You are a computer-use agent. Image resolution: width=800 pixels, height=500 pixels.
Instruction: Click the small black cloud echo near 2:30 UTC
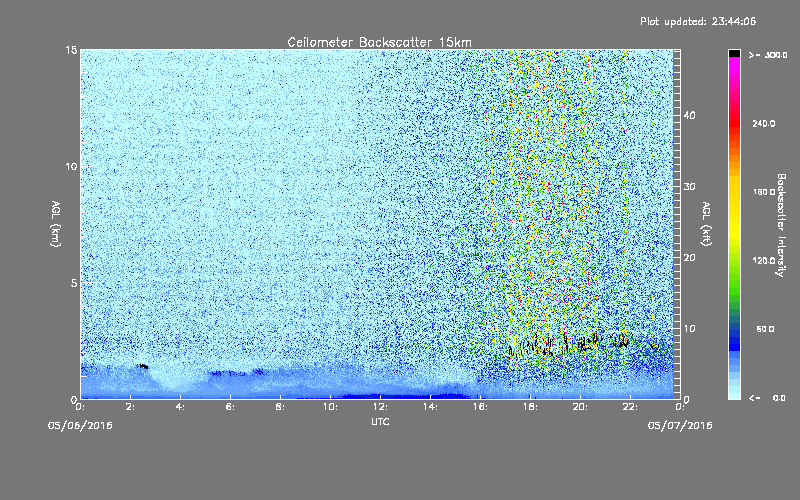143,366
